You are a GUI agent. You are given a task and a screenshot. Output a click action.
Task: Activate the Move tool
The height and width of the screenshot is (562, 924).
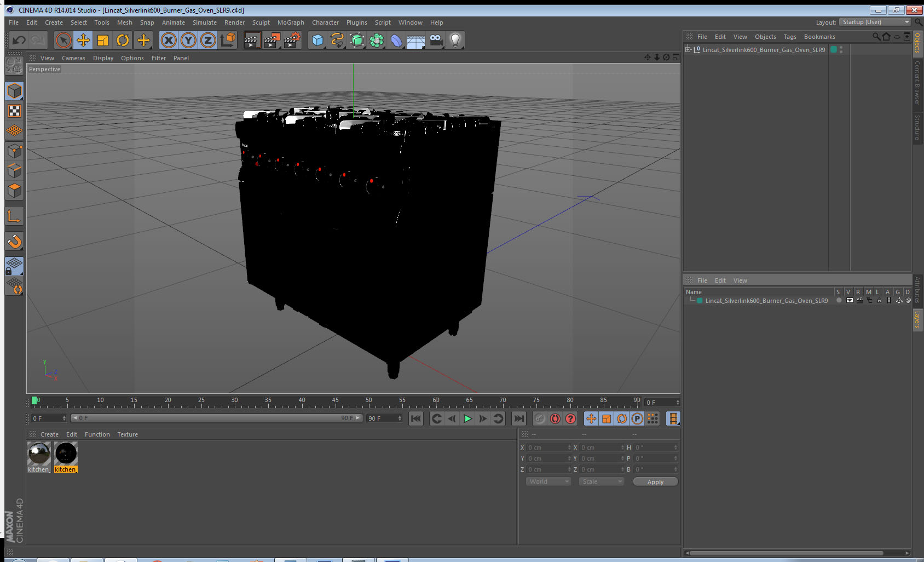pyautogui.click(x=83, y=40)
